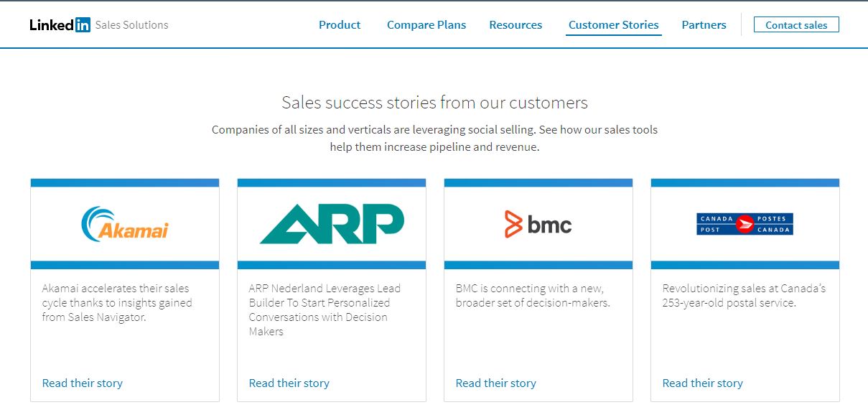Click the LinkedIn logo in header
The height and width of the screenshot is (415, 868).
[x=60, y=25]
